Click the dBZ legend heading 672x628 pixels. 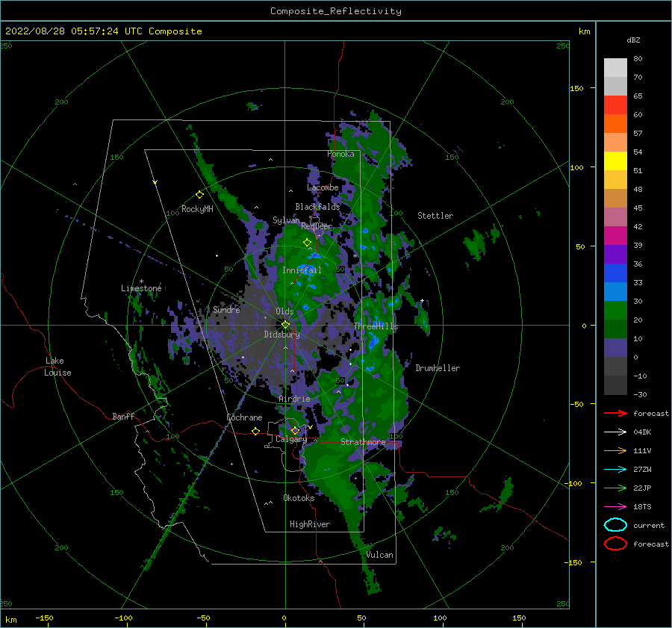(x=633, y=40)
